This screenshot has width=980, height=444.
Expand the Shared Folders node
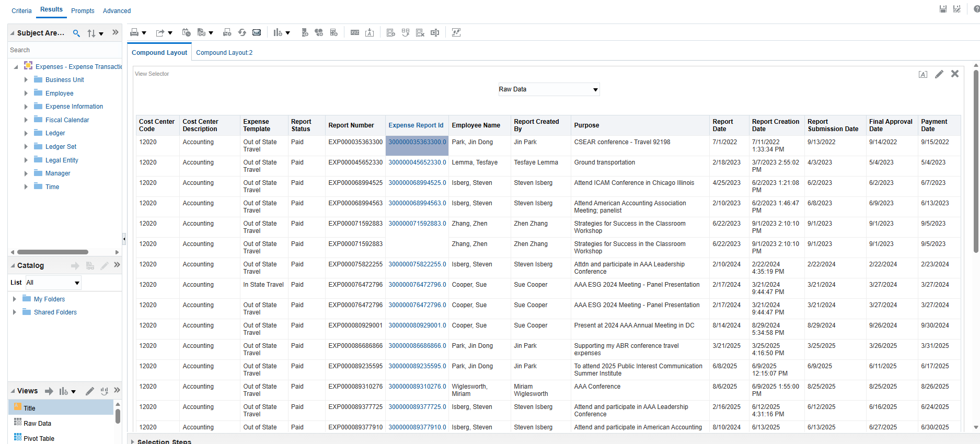click(15, 312)
